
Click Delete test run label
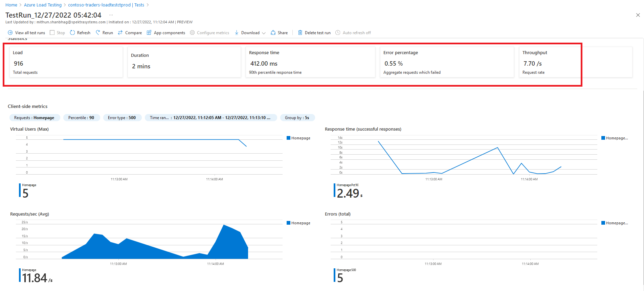tap(318, 33)
